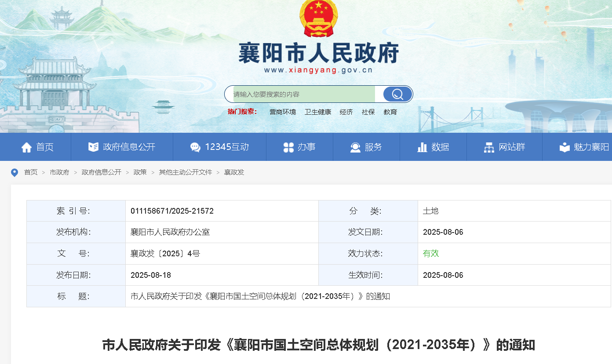The height and width of the screenshot is (364, 612).
Task: Click the search input field
Action: 303,94
